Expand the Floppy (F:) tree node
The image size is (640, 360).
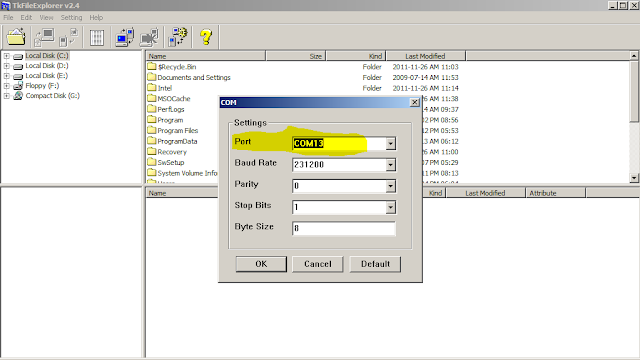point(7,86)
